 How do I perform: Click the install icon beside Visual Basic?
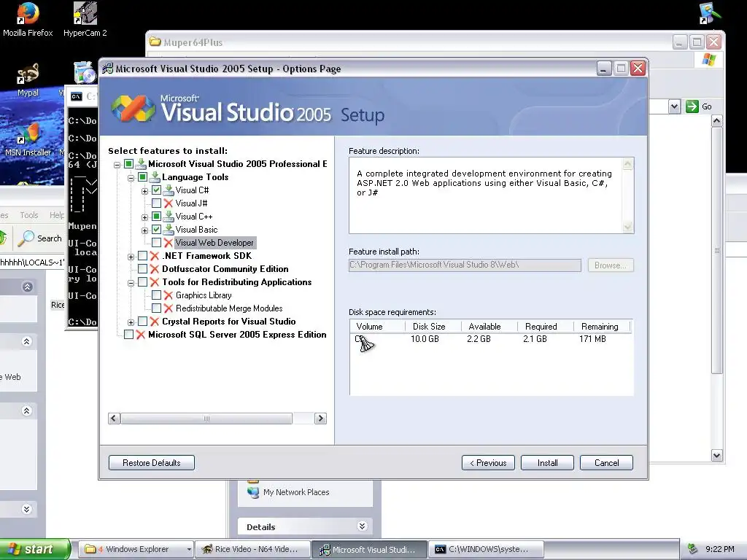pyautogui.click(x=169, y=230)
